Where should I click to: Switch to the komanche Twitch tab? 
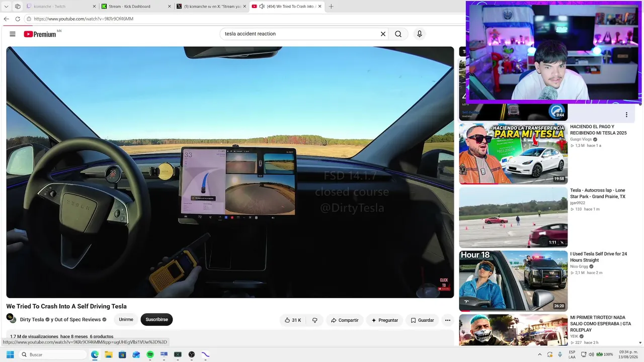coord(60,7)
